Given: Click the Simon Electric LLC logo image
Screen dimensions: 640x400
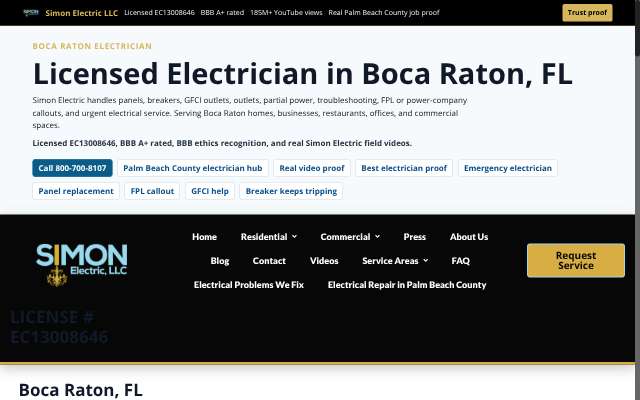Looking at the screenshot, I should coord(82,265).
